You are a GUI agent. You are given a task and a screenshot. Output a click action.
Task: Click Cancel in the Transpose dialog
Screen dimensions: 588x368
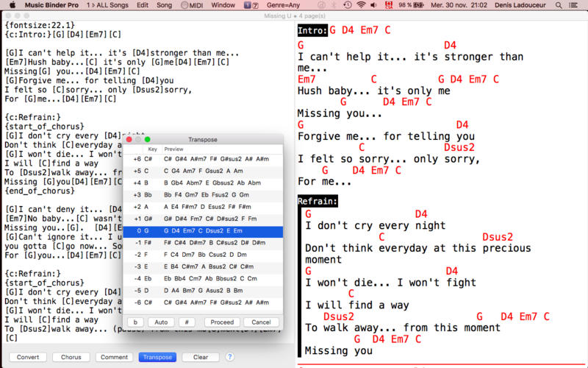pos(261,322)
